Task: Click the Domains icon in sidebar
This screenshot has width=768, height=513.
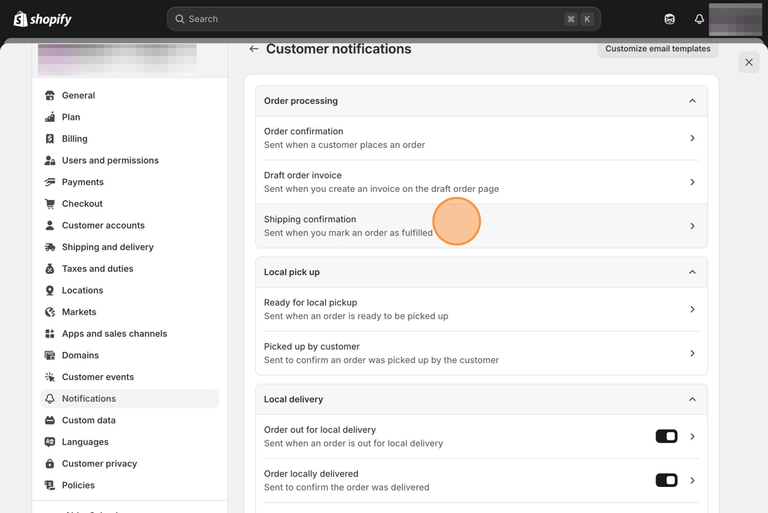Action: pos(50,355)
